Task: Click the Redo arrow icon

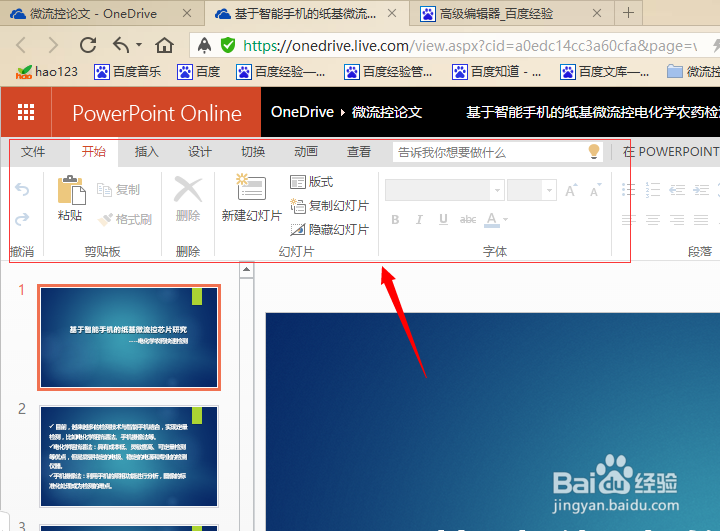Action: (x=22, y=219)
